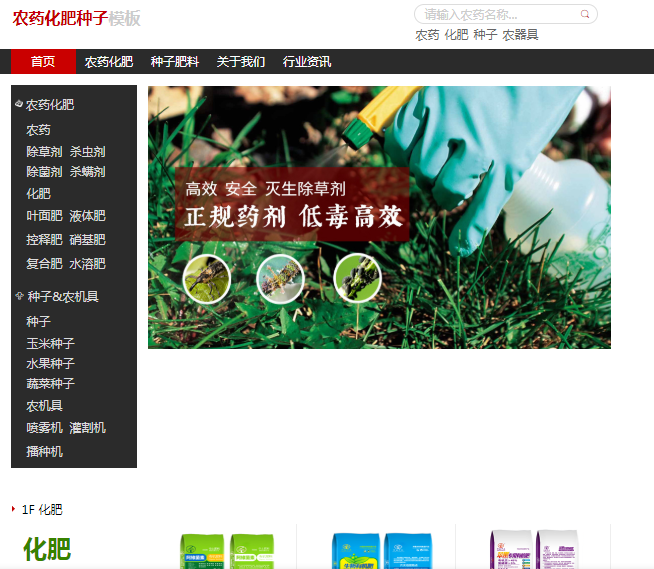Click the third circular insect thumbnail on banner
The width and height of the screenshot is (654, 569).
click(x=357, y=279)
